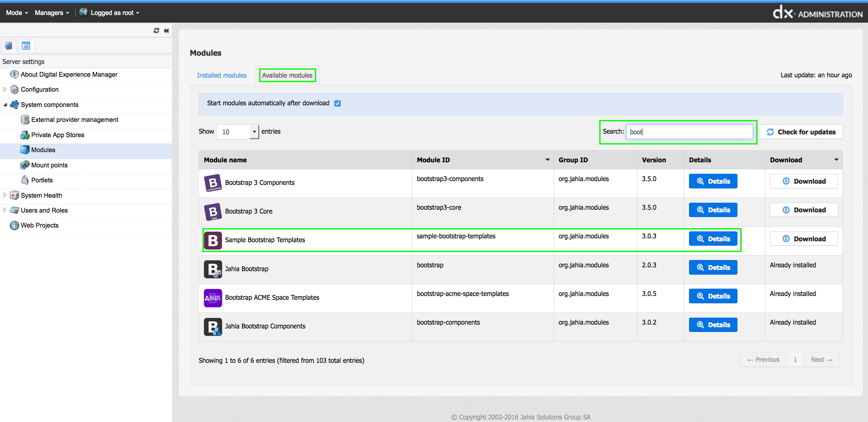Click the Search input field
This screenshot has height=422, width=868.
[689, 132]
